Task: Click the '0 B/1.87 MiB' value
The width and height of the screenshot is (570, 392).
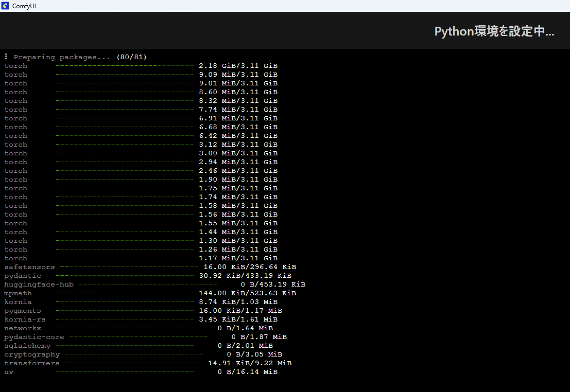Action: (x=259, y=337)
